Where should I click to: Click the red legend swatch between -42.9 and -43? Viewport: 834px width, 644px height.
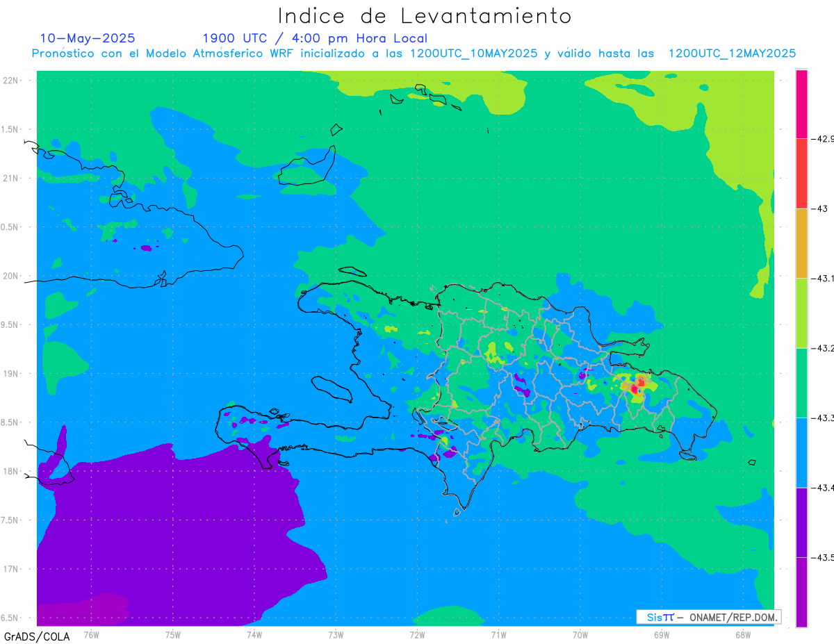pos(801,173)
